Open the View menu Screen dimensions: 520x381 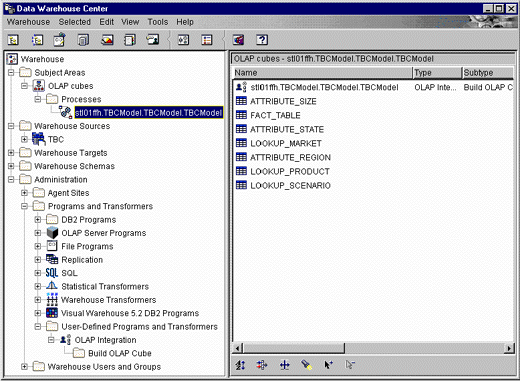(130, 22)
